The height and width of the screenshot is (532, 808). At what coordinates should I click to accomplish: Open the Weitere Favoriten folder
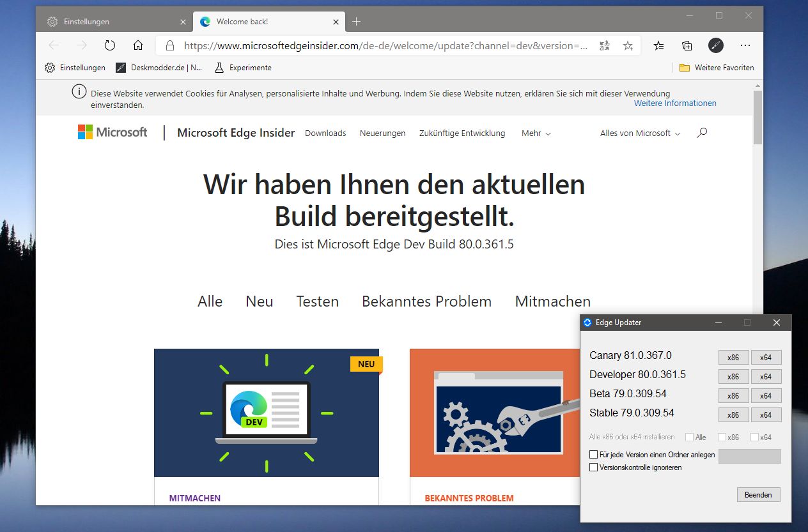pyautogui.click(x=717, y=68)
